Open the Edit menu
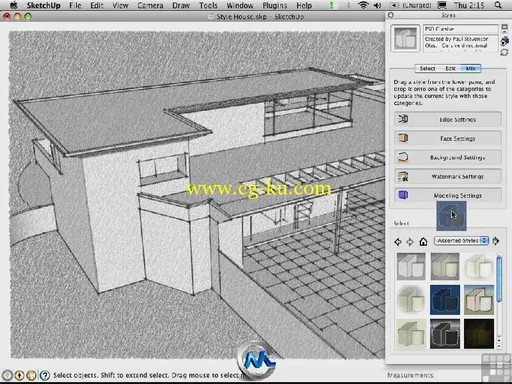Image resolution: width=512 pixels, height=384 pixels. [x=97, y=5]
